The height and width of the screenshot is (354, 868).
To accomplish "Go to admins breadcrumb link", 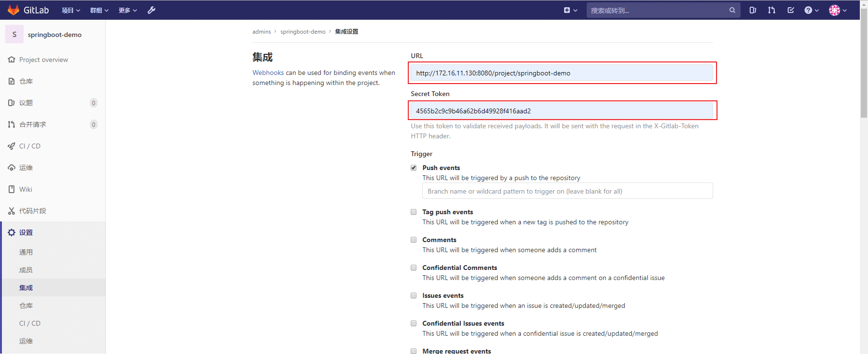I will click(x=262, y=32).
